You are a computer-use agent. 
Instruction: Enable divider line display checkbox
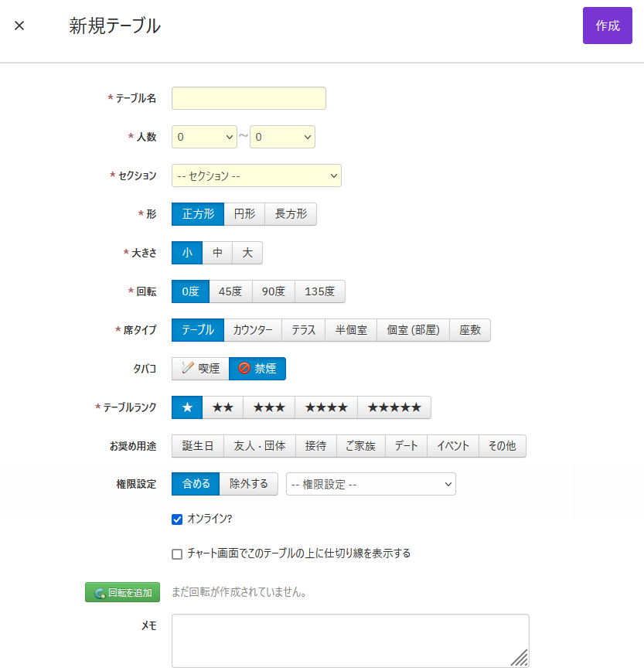(177, 553)
